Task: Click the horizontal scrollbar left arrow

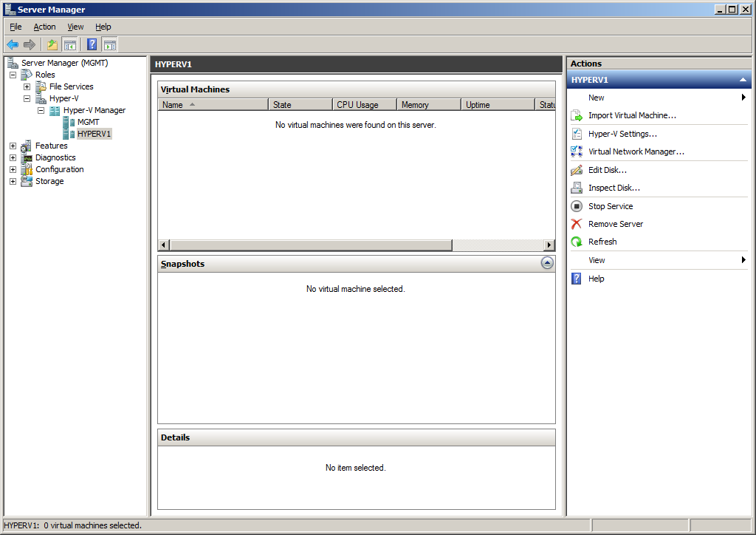Action: pos(163,245)
